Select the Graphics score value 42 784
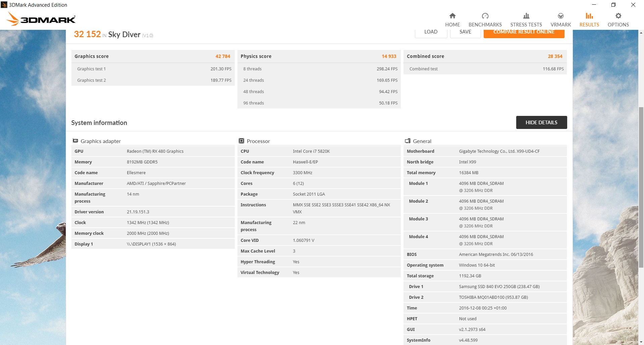644x345 pixels. point(223,56)
